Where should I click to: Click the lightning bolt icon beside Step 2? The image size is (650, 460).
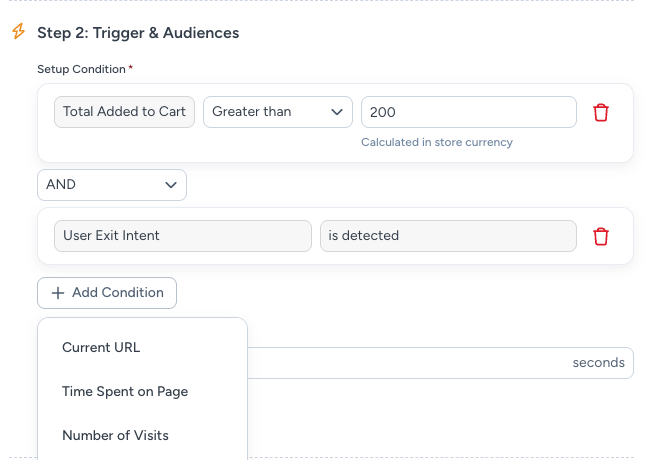[x=17, y=32]
